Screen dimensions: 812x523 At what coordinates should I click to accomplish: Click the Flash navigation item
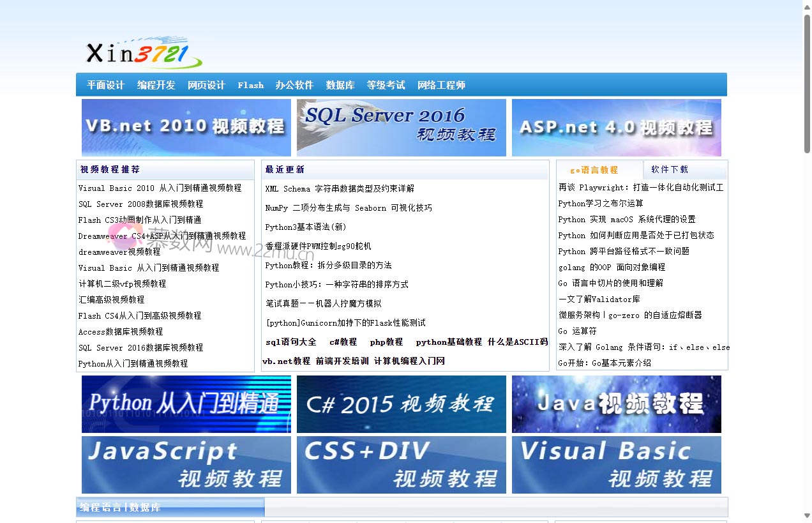coord(250,84)
